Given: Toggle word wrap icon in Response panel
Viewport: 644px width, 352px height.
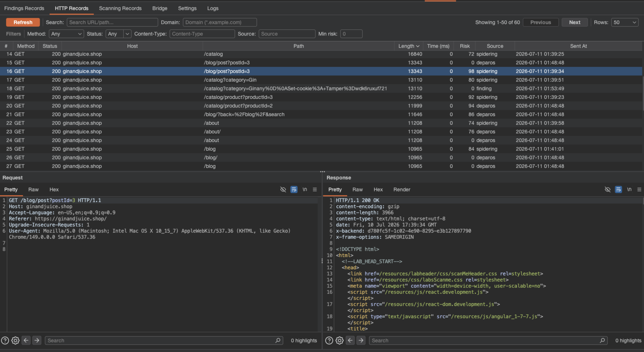Looking at the screenshot, I should (x=618, y=189).
